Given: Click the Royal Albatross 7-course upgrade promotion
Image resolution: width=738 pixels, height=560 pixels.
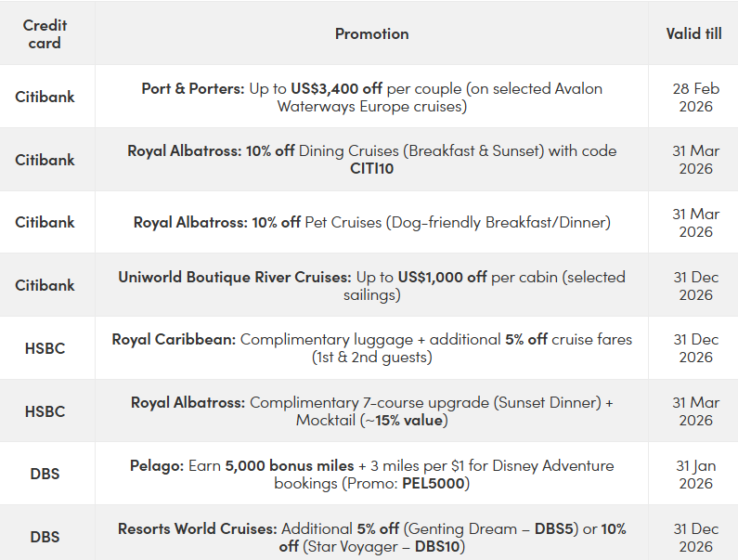Looking at the screenshot, I should point(371,410).
